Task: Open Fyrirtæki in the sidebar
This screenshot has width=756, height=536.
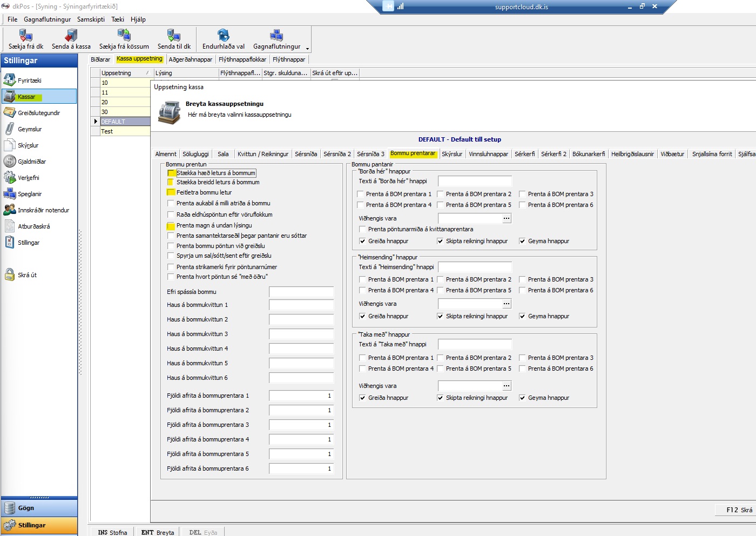Action: (x=29, y=81)
